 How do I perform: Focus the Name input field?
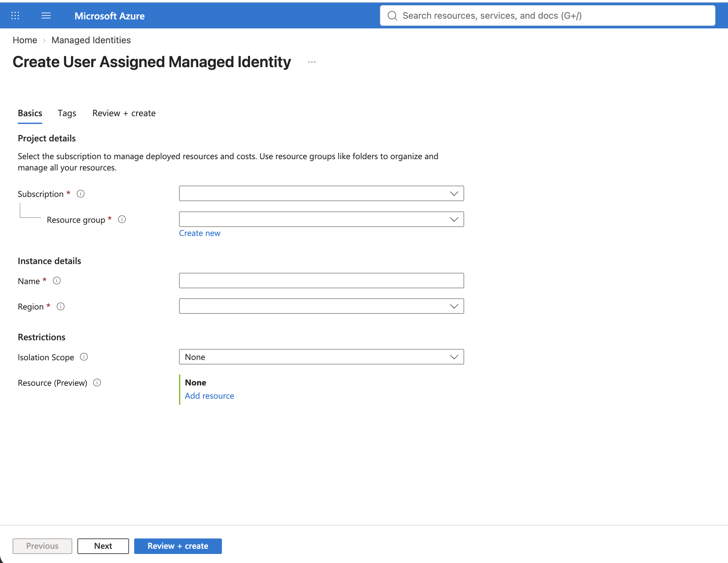click(x=321, y=281)
